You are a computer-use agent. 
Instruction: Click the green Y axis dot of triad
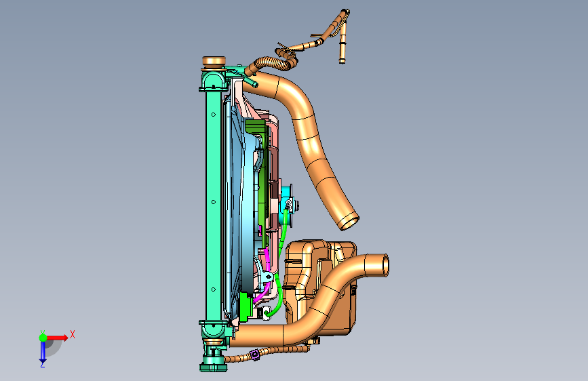pyautogui.click(x=43, y=338)
